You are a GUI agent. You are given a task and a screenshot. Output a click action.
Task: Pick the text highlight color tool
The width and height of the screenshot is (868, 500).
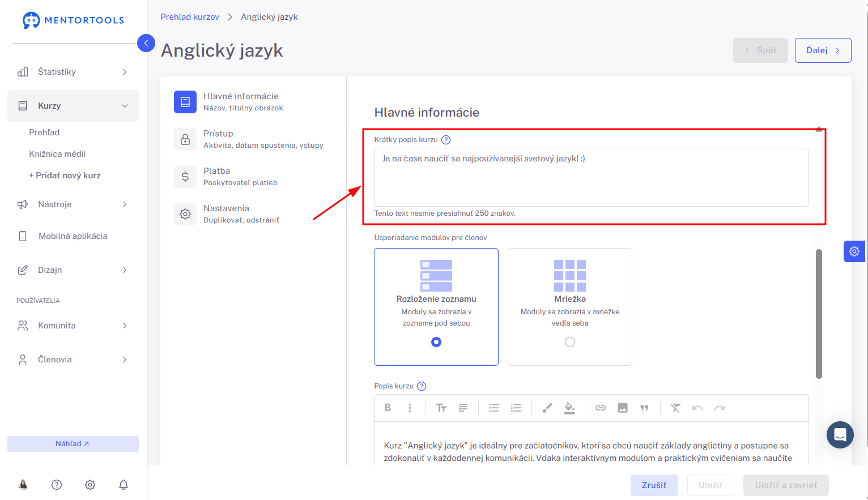coord(569,408)
